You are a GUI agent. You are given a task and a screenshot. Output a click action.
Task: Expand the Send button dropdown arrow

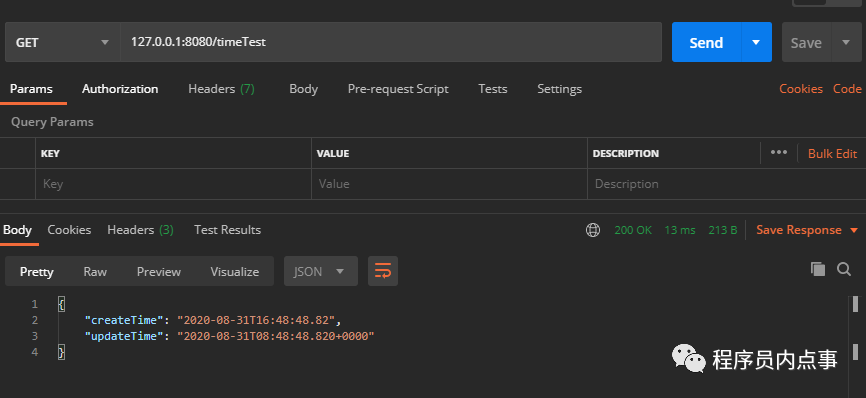coord(756,43)
